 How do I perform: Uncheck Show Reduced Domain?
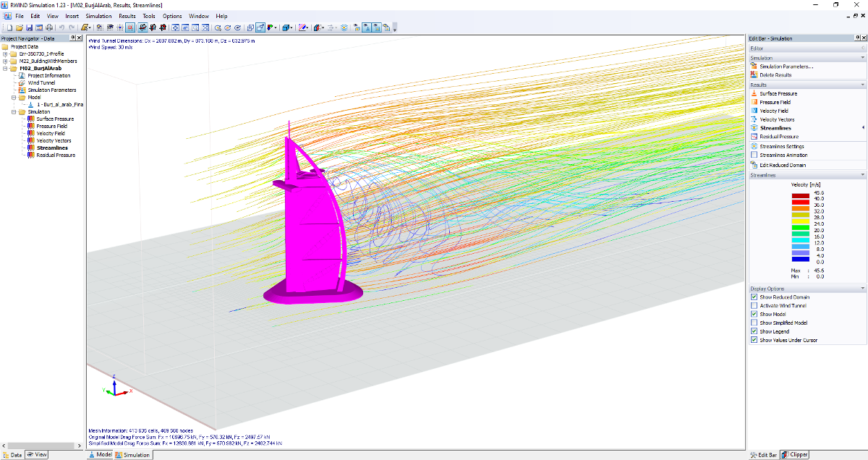(754, 297)
